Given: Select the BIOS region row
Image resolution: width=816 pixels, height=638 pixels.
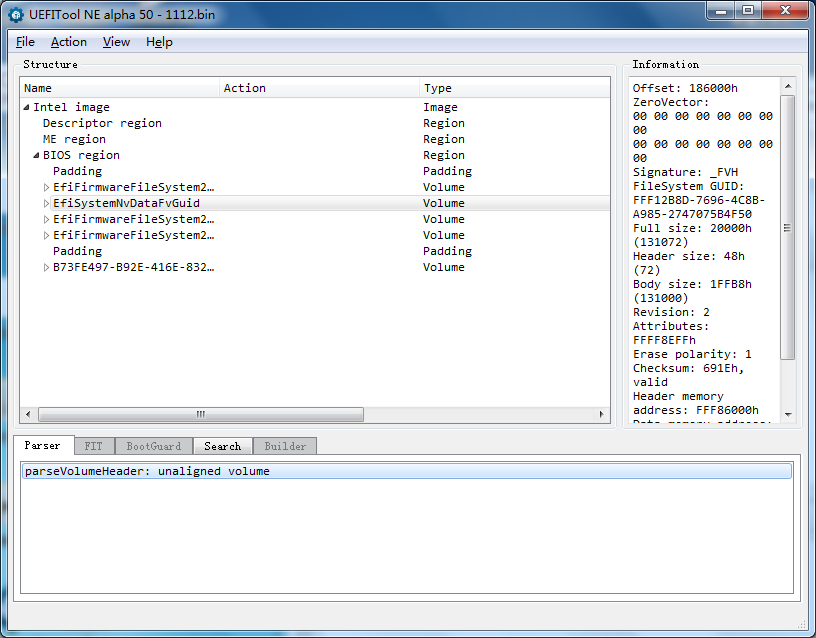Looking at the screenshot, I should click(x=315, y=155).
